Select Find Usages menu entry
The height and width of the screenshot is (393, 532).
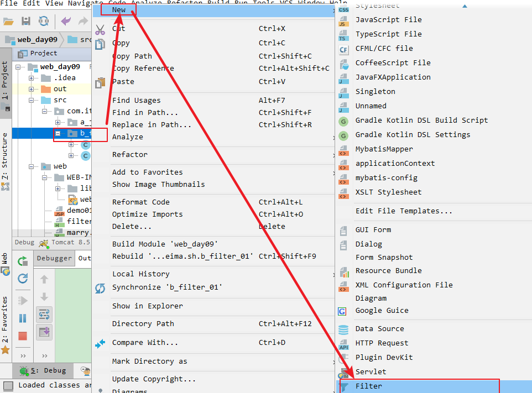(x=213, y=101)
